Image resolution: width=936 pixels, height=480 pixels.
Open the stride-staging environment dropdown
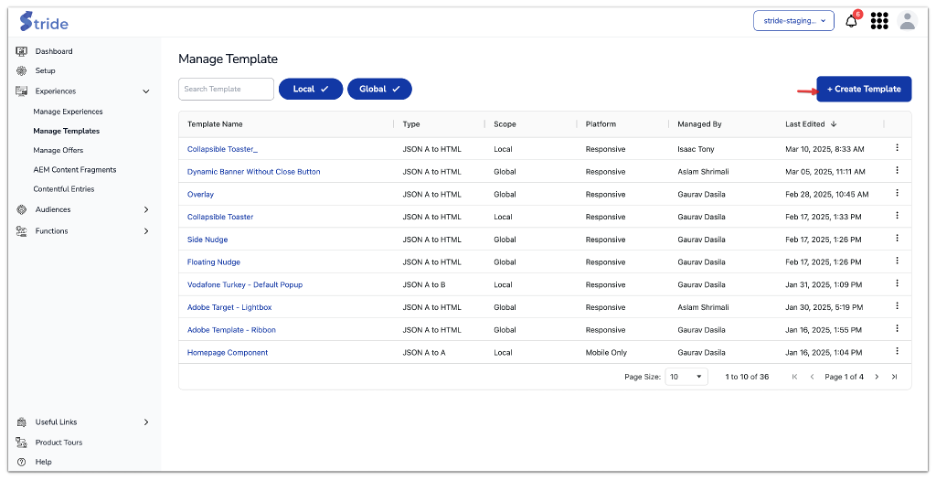pyautogui.click(x=793, y=21)
